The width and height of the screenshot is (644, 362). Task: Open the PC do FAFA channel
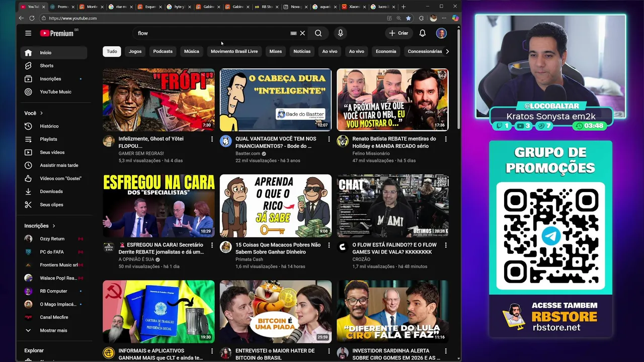tap(54, 251)
